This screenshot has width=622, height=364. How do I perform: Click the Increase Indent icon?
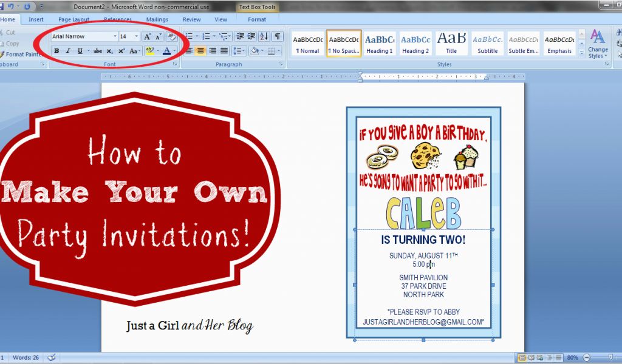coord(251,36)
